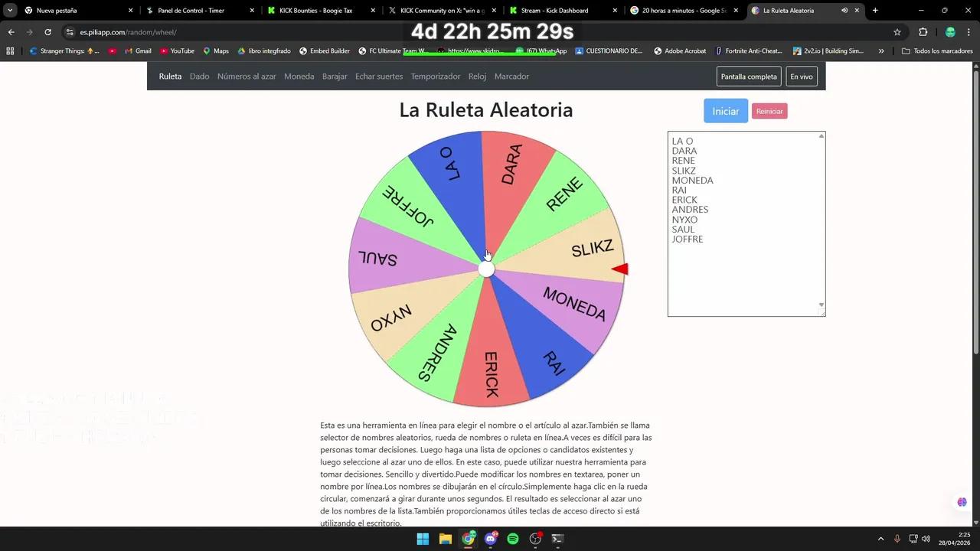Click MONEDA in the names list

(692, 181)
